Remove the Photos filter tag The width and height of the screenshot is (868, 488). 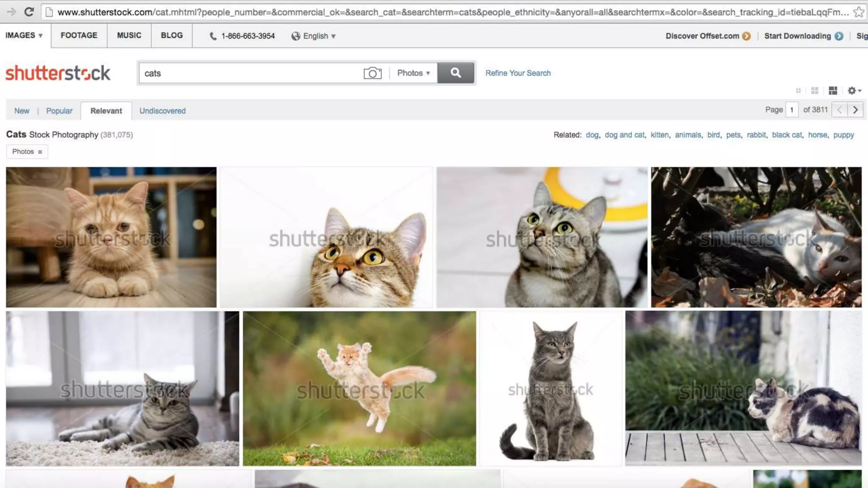coord(40,152)
